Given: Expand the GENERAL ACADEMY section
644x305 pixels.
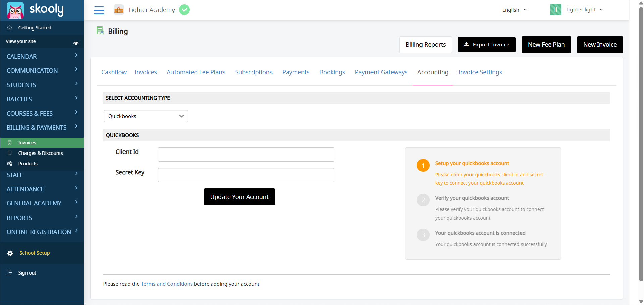Looking at the screenshot, I should [x=42, y=203].
